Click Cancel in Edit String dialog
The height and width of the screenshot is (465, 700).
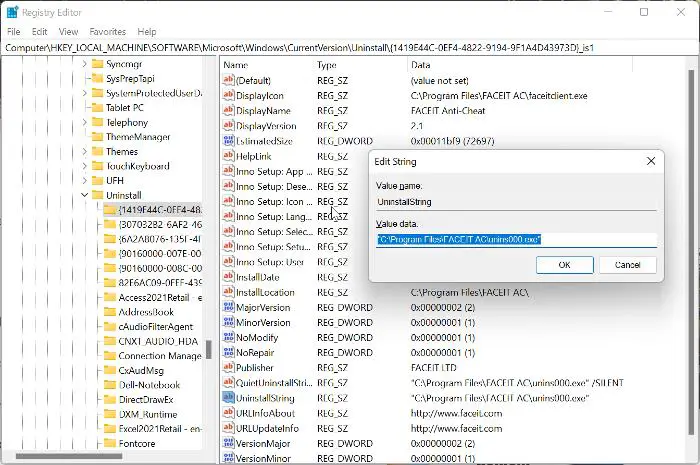[627, 265]
